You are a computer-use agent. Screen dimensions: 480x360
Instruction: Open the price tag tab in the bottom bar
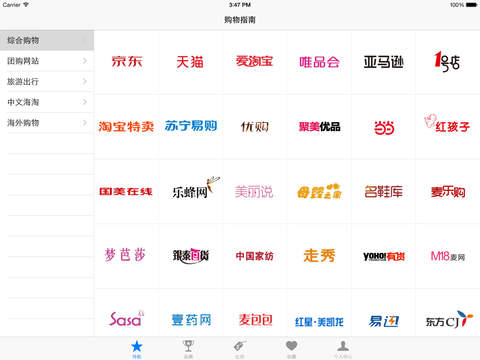240,349
